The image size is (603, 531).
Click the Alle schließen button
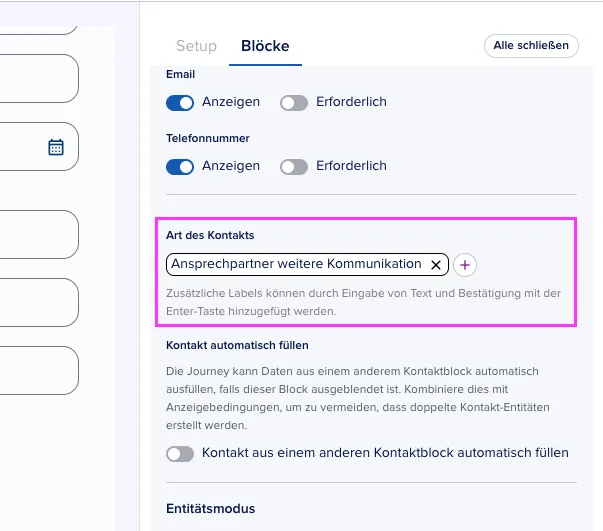[x=531, y=46]
